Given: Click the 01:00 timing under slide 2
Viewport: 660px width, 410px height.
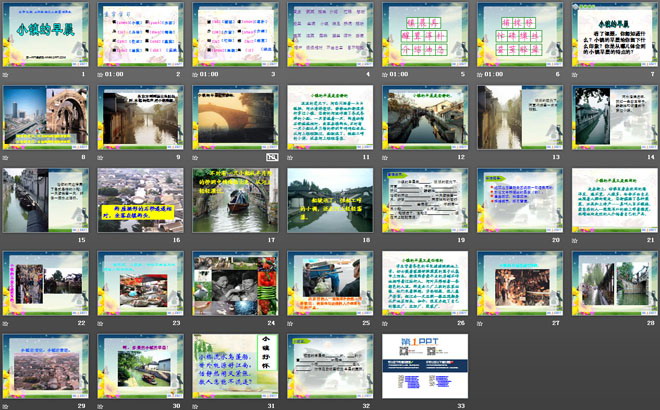Looking at the screenshot, I should (x=114, y=74).
